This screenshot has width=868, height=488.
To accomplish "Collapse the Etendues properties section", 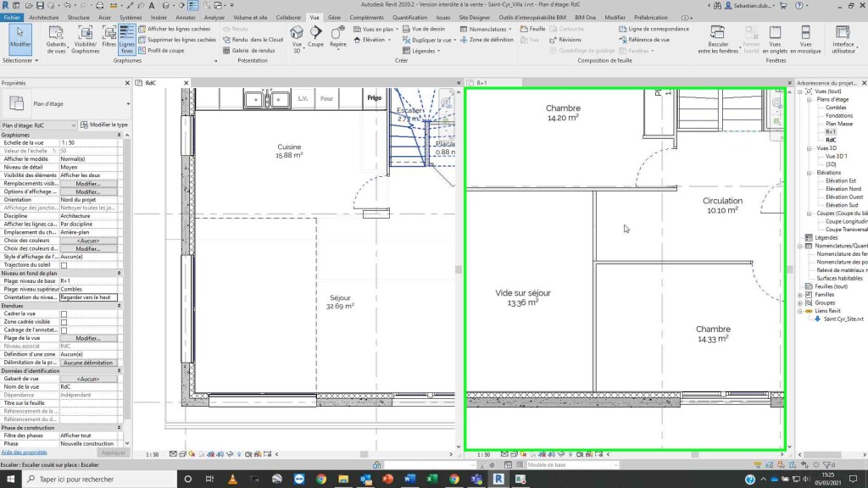I will point(119,305).
